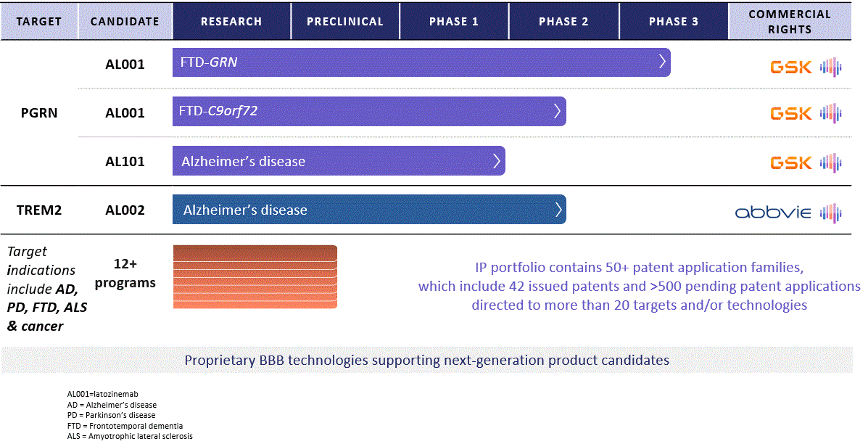
Task: Select the Research column header
Action: coord(231,21)
